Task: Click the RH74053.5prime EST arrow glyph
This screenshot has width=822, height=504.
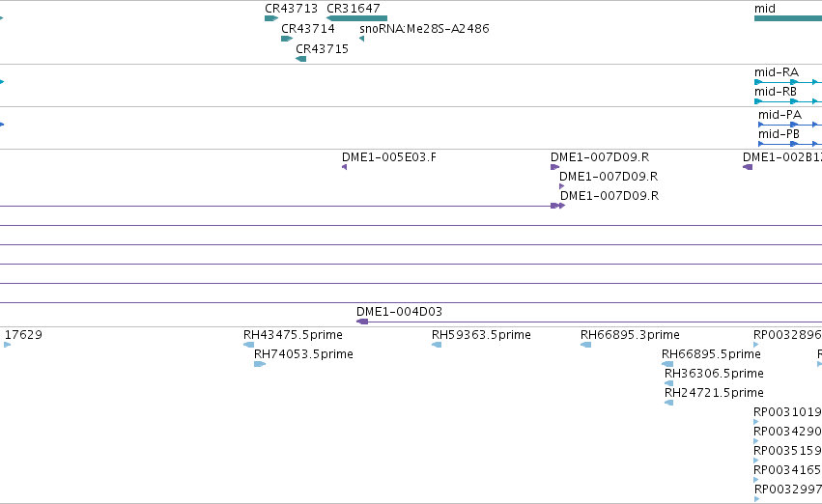Action: tap(260, 364)
